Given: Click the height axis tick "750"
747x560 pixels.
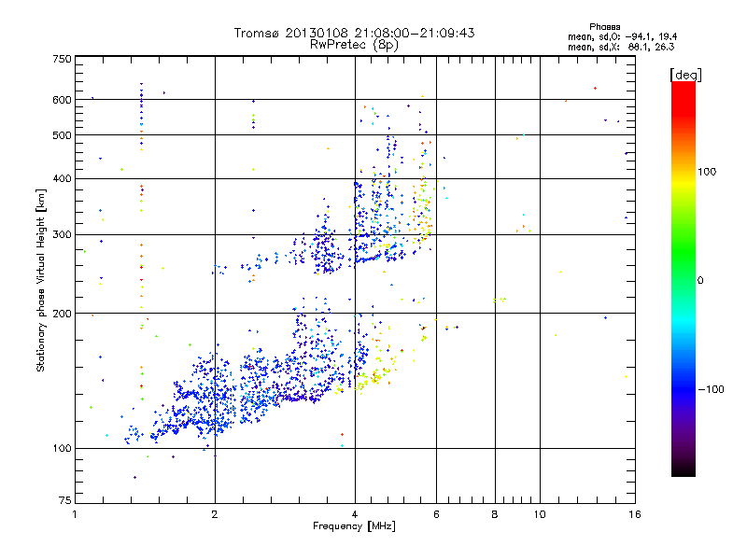Looking at the screenshot, I should point(62,59).
